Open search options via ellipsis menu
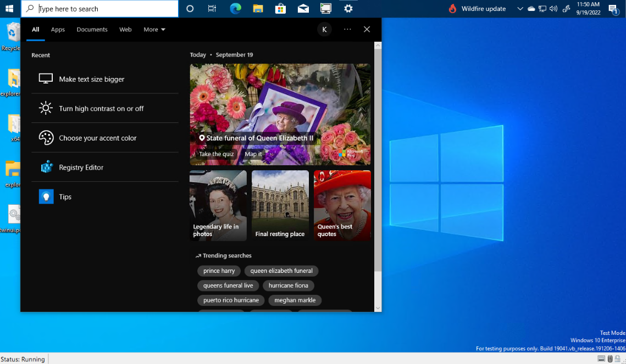 [x=347, y=29]
